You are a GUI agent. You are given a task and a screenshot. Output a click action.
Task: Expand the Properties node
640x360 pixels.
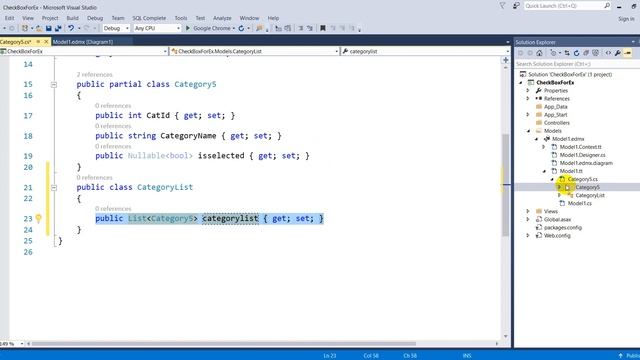[528, 91]
